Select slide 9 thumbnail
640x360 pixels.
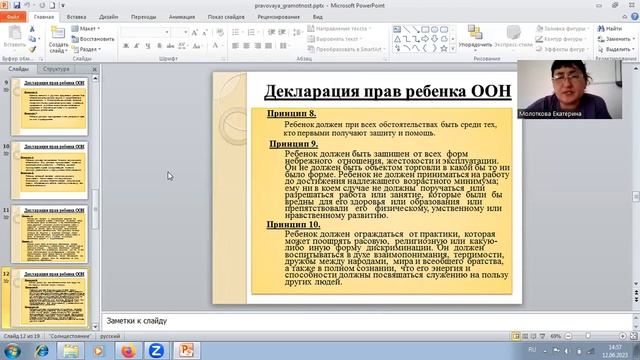tap(50, 107)
